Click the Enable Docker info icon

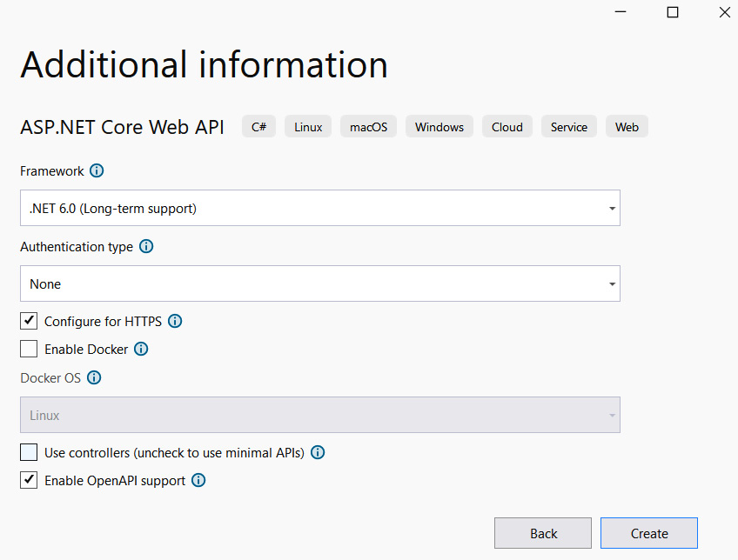tap(141, 349)
